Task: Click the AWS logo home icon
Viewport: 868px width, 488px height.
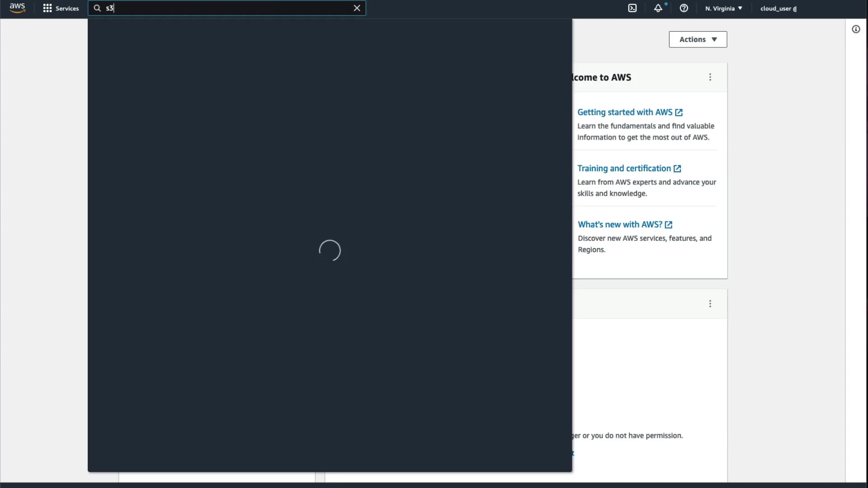Action: (x=17, y=8)
